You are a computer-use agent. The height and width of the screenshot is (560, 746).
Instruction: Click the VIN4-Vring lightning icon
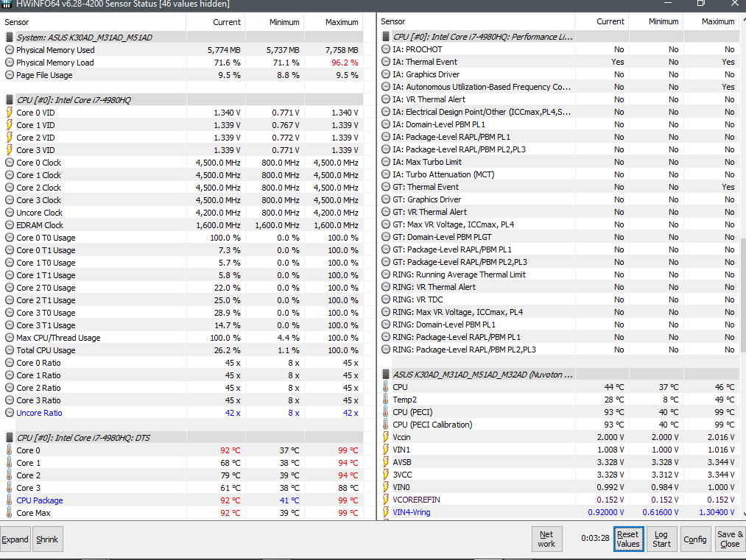click(x=386, y=512)
